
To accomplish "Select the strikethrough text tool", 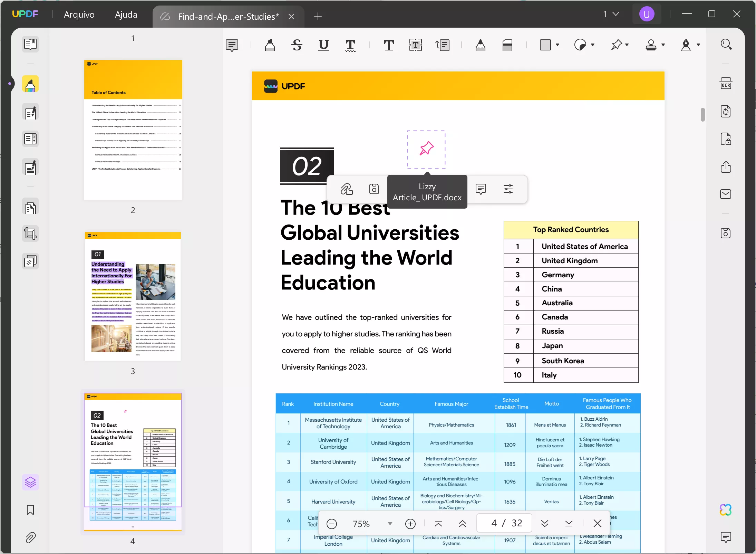I will coord(297,45).
